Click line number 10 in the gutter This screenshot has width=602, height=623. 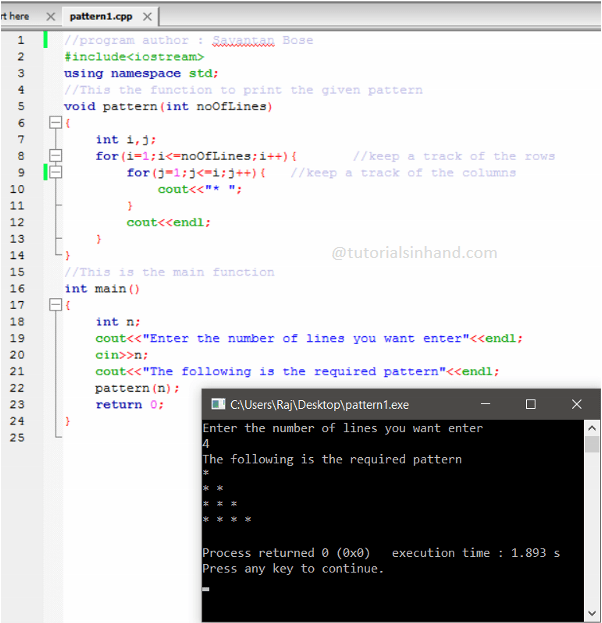pos(17,189)
